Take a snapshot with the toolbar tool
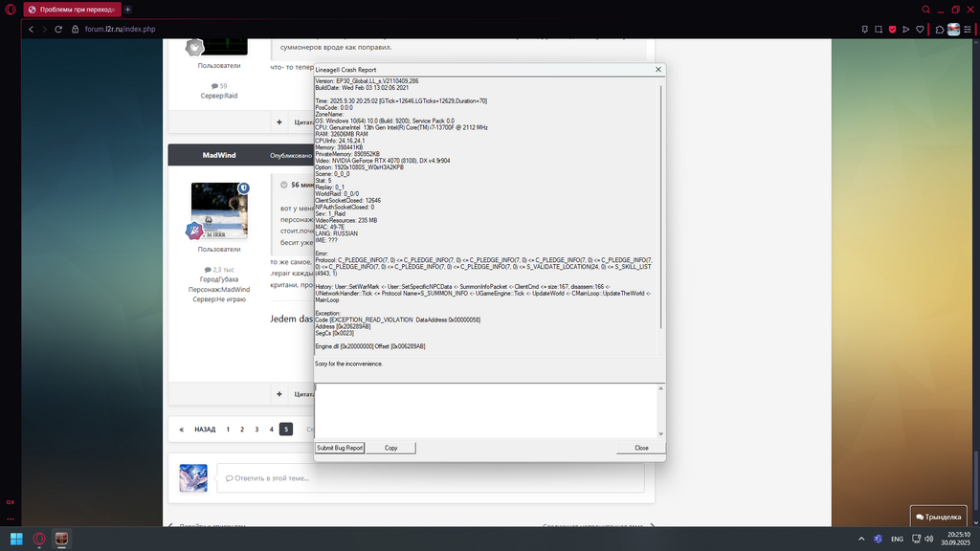Screen dimensions: 980x551 [879, 30]
